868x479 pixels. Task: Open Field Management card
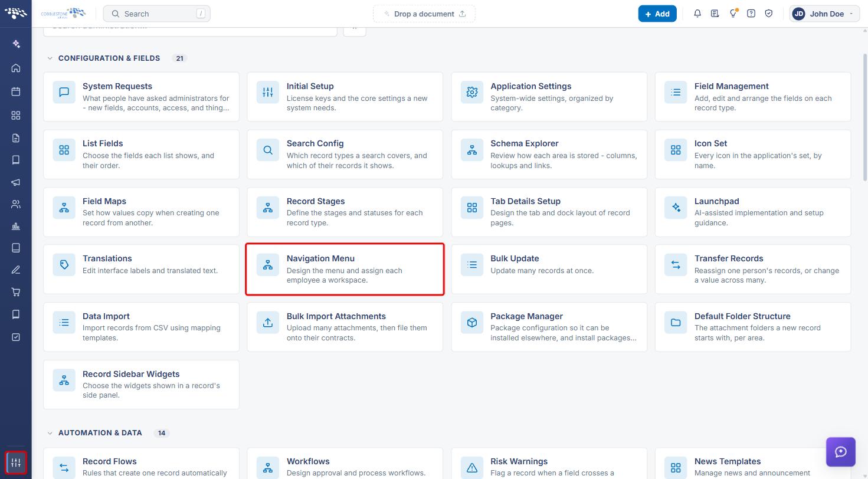click(x=753, y=97)
